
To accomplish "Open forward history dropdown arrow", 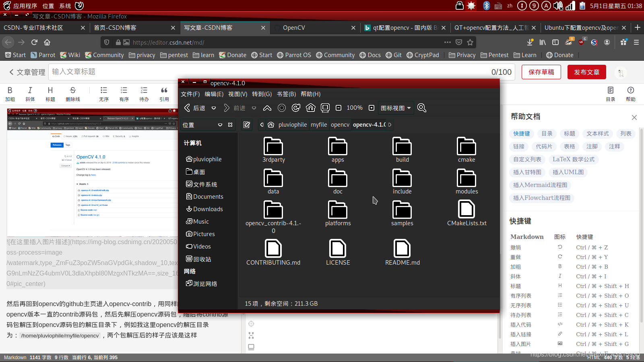I will pyautogui.click(x=254, y=108).
